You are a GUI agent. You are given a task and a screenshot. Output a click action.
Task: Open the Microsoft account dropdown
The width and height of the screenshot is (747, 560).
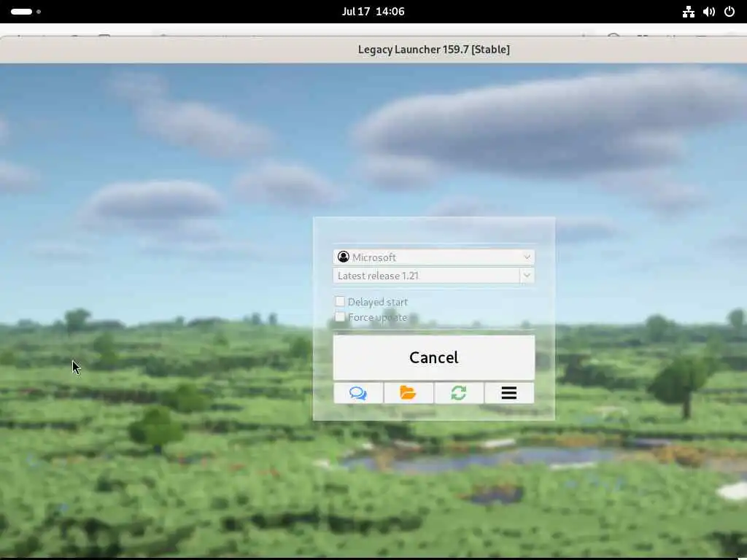coord(433,257)
